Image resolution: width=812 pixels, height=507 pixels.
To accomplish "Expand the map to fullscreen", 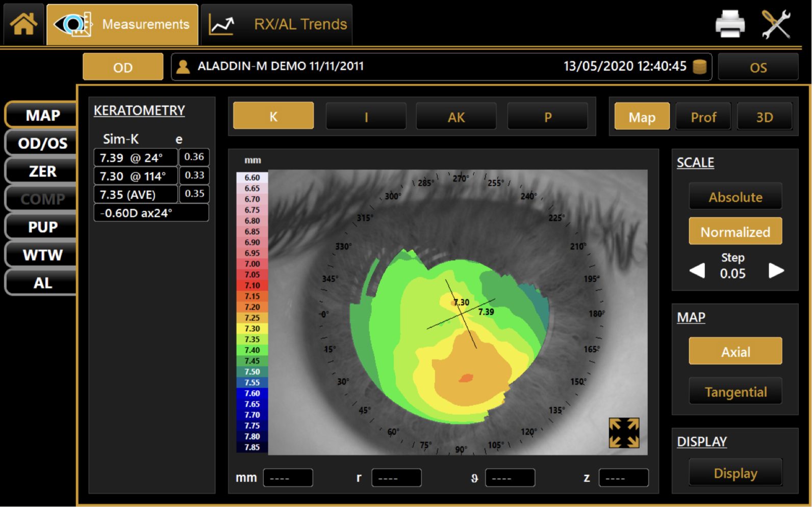I will coord(624,433).
